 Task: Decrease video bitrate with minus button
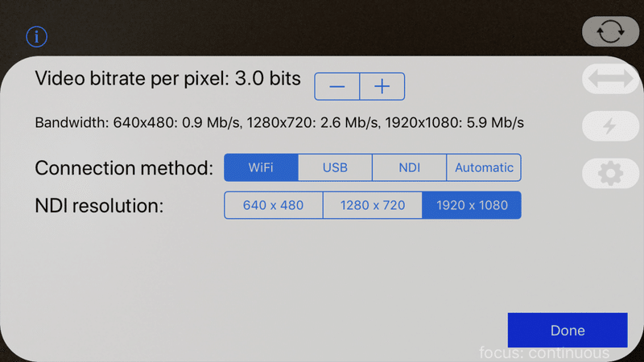[336, 87]
